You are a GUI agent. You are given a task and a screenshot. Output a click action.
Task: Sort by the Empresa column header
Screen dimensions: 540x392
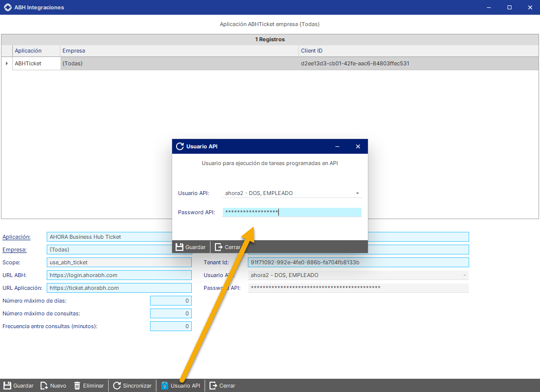click(x=180, y=51)
